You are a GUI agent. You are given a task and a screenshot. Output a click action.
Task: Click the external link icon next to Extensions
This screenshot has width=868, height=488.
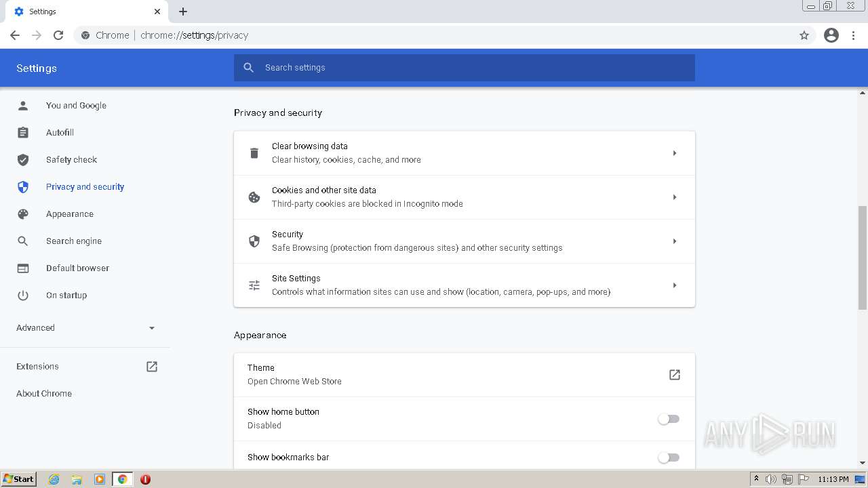point(152,367)
